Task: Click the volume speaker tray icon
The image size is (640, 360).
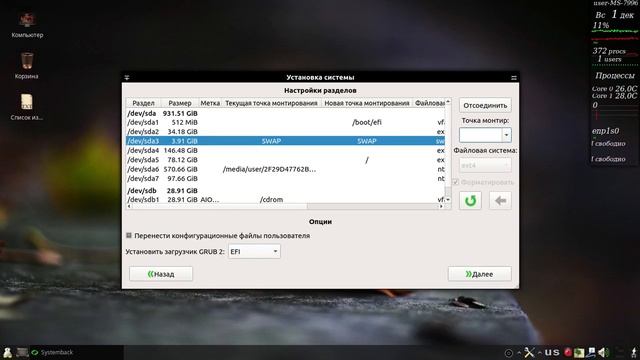Action: pos(603,352)
